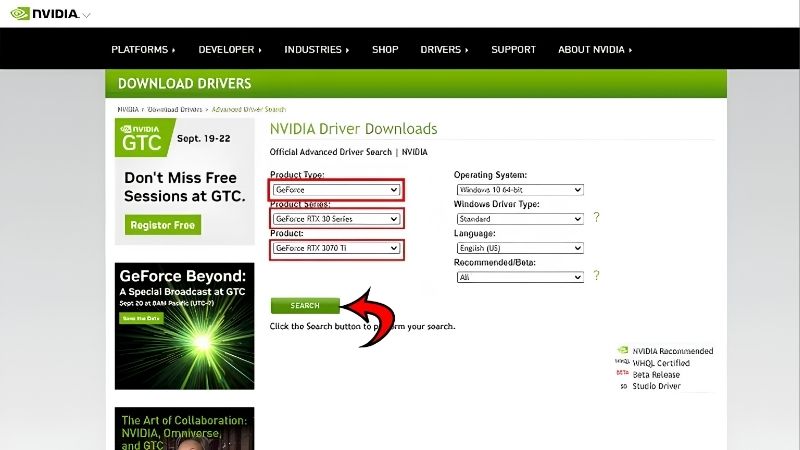The width and height of the screenshot is (800, 450).
Task: Click the Download Drivers breadcrumb link
Action: pos(174,109)
